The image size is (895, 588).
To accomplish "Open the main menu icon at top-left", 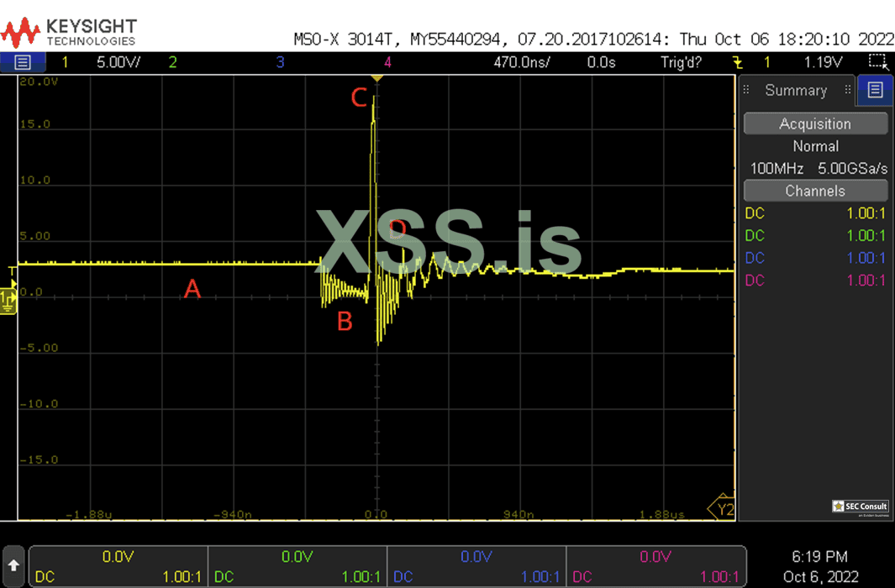I will coord(22,62).
